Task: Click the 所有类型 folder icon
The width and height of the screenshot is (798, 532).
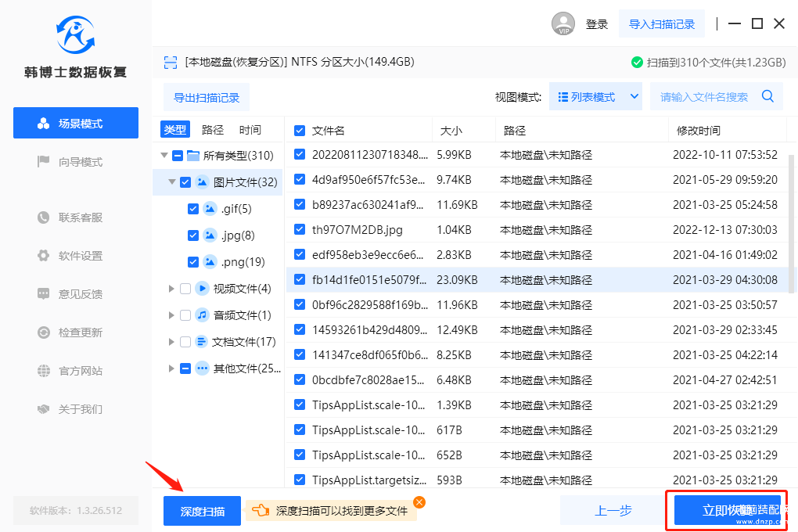Action: coord(193,155)
